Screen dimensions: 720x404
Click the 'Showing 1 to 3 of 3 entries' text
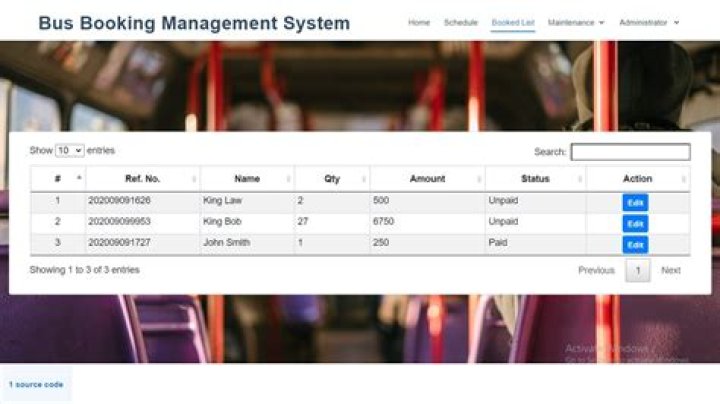[x=84, y=270]
